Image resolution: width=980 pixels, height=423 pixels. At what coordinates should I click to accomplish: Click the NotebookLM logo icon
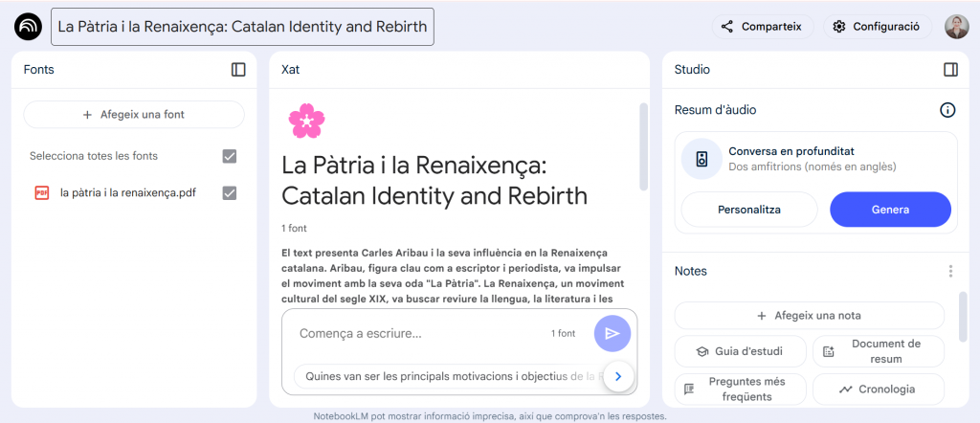[29, 27]
